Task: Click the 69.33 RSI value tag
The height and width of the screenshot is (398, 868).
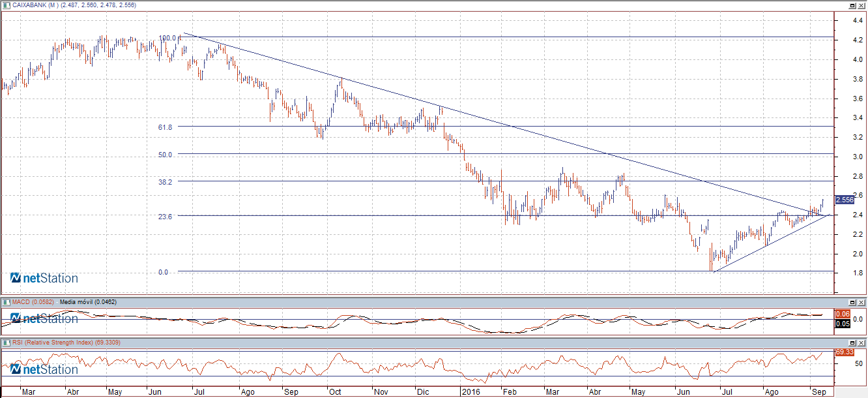Action: click(844, 352)
